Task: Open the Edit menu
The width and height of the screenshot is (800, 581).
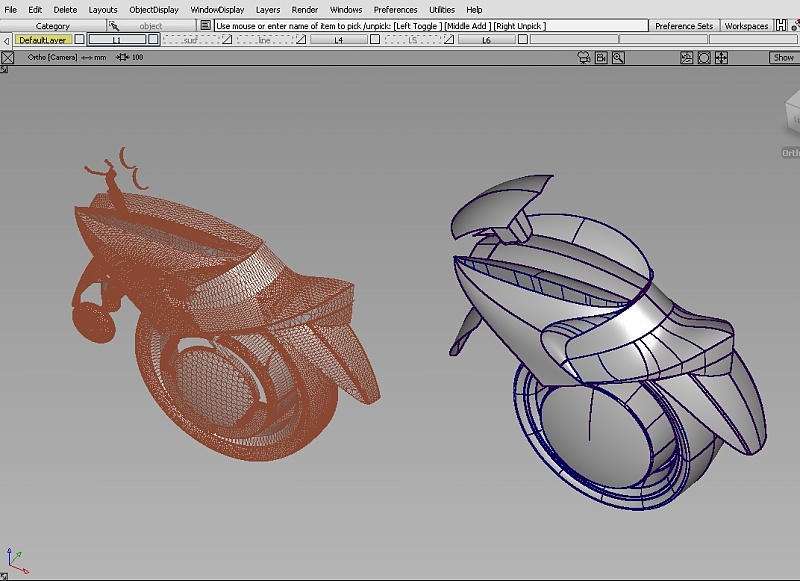Action: tap(35, 10)
